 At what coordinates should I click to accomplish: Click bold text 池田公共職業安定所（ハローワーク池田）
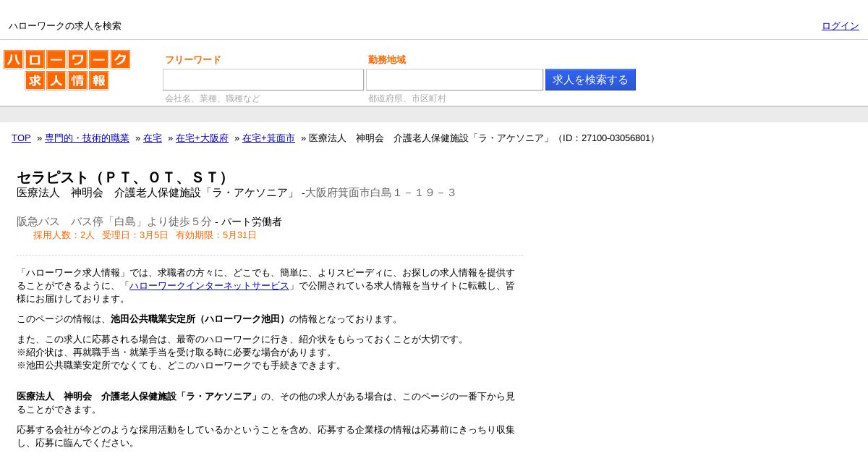tap(200, 319)
